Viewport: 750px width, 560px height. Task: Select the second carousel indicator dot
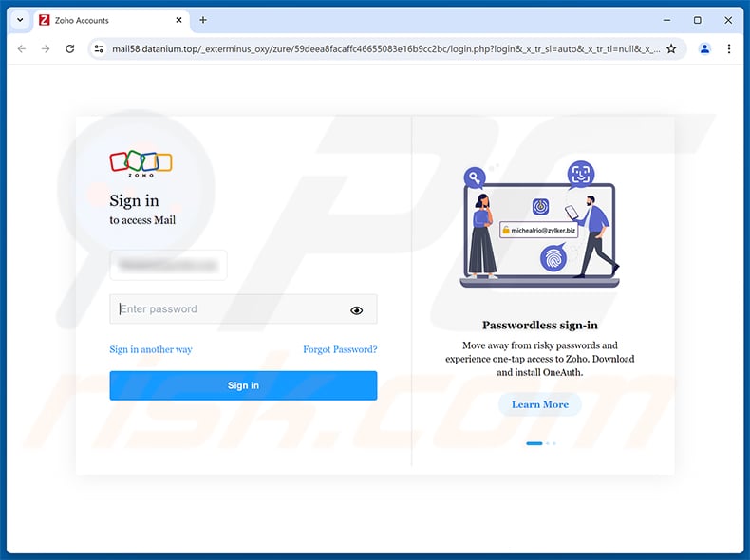coord(548,443)
